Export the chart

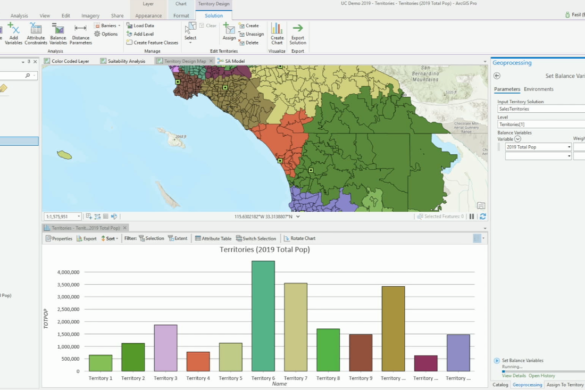pyautogui.click(x=87, y=238)
